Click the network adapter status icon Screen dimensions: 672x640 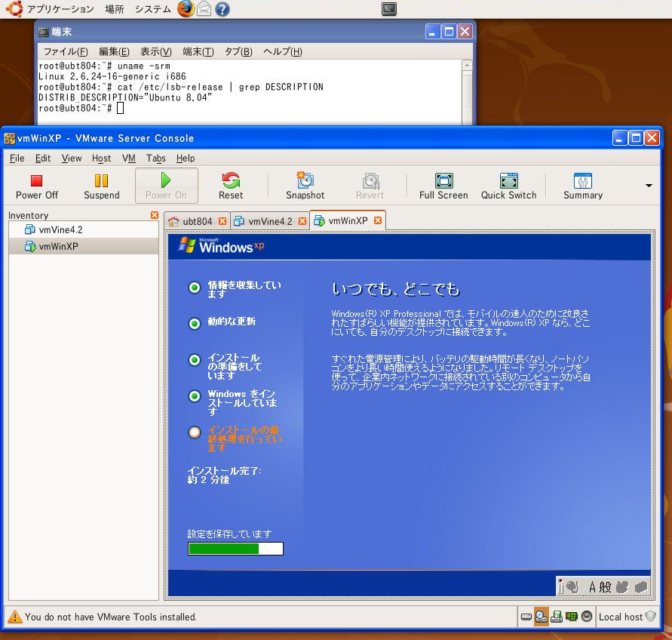[571, 617]
